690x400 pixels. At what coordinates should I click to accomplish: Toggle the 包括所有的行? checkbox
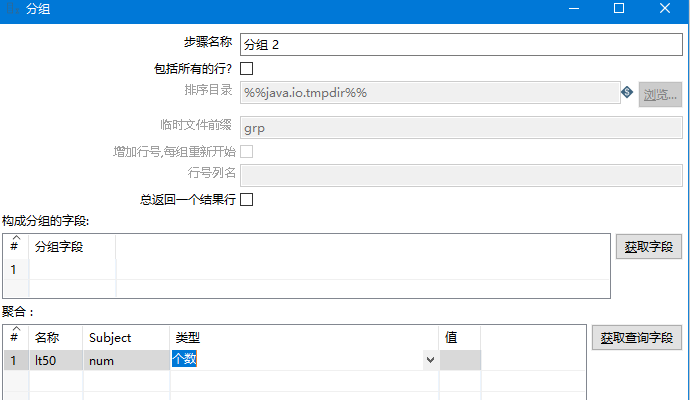click(x=246, y=69)
